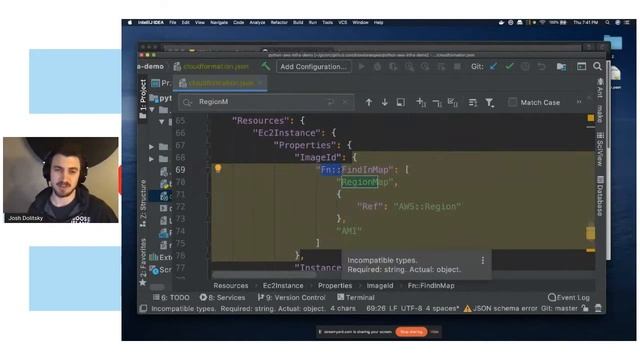The image size is (640, 360).
Task: Open the Terminal tool window tab
Action: pyautogui.click(x=356, y=298)
